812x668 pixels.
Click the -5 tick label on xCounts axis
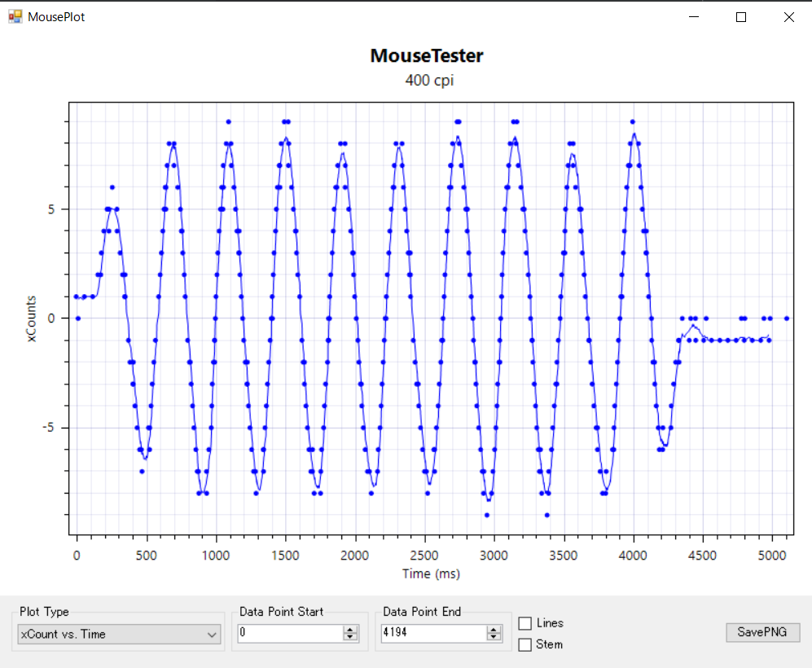tap(47, 428)
